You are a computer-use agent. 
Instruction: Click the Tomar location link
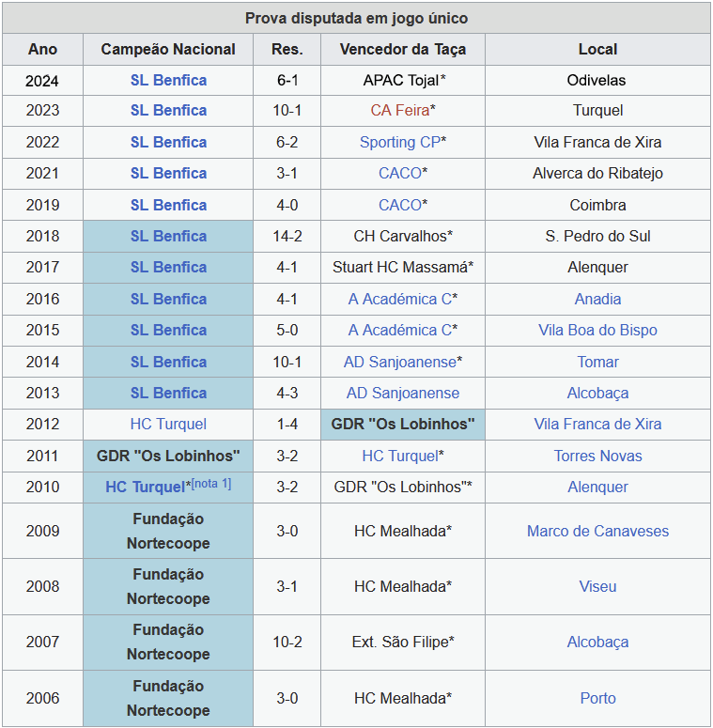click(597, 363)
